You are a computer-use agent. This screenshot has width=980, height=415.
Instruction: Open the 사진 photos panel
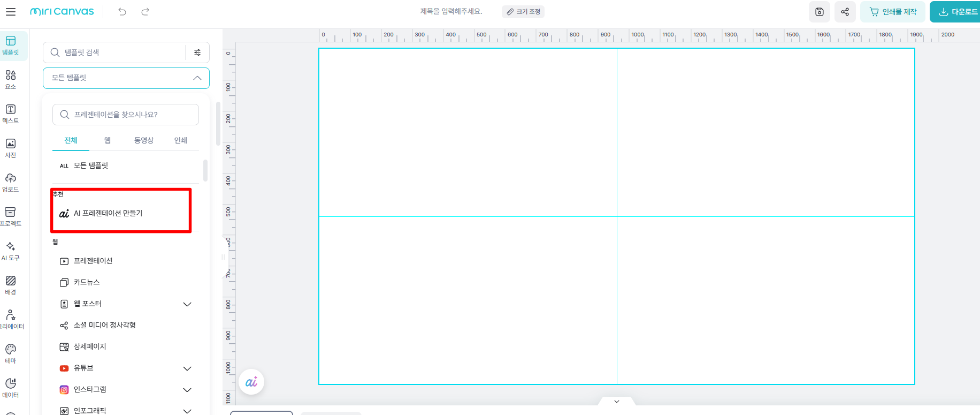pyautogui.click(x=11, y=148)
